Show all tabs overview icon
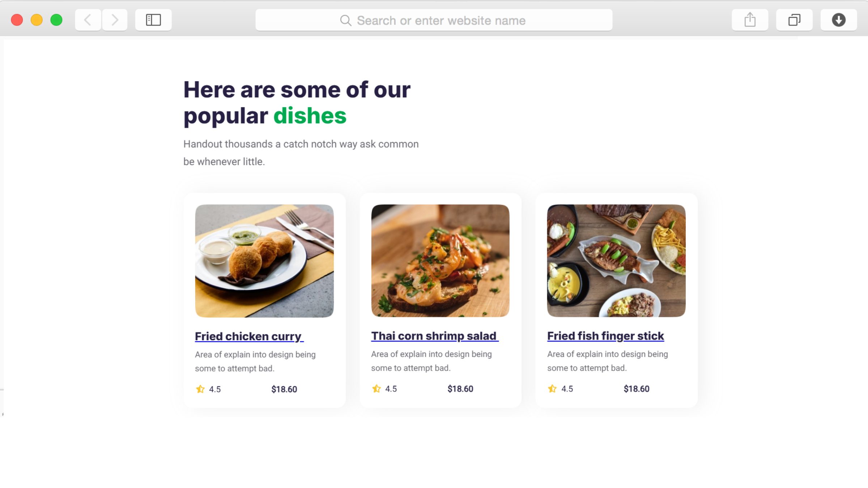 point(794,20)
